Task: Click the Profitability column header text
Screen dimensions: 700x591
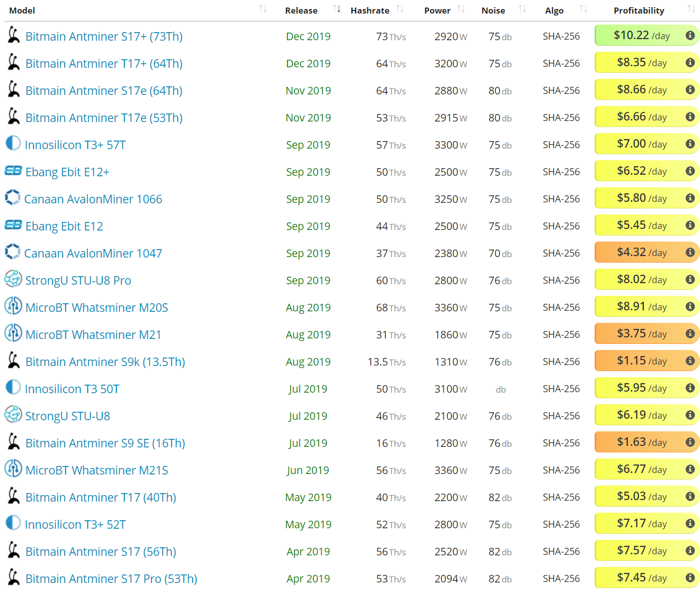Action: pos(639,11)
